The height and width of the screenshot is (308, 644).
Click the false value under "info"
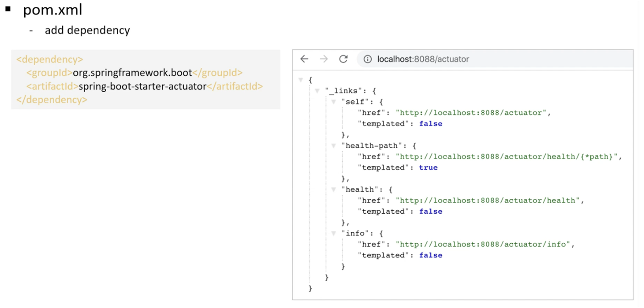pos(431,255)
